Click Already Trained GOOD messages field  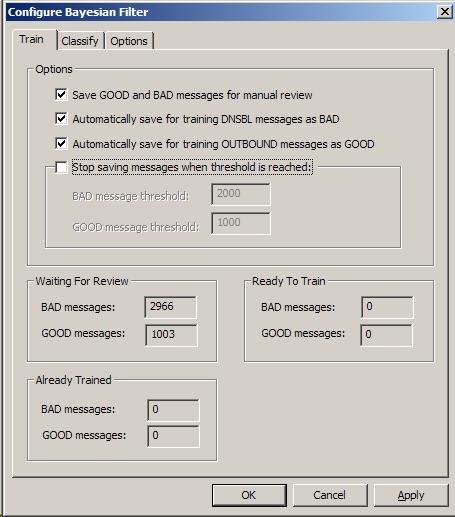[173, 436]
